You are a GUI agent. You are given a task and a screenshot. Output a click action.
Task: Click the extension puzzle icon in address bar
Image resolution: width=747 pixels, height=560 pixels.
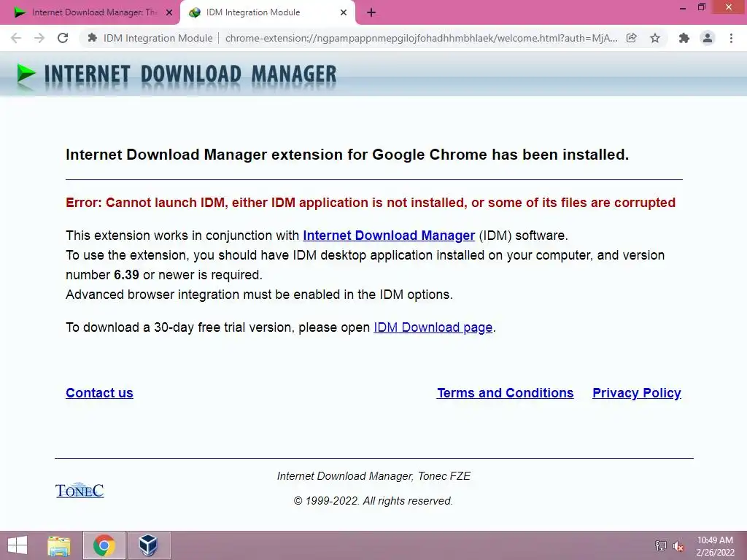(x=93, y=38)
